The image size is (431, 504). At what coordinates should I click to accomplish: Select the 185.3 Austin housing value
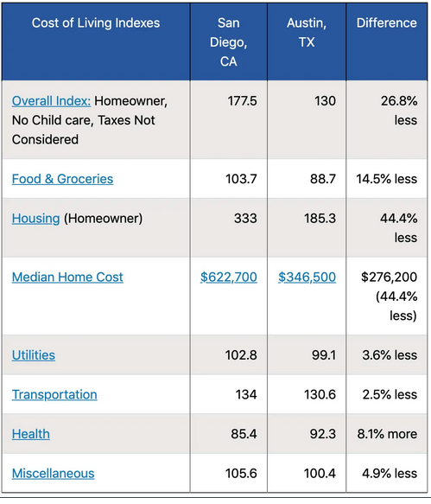(320, 219)
